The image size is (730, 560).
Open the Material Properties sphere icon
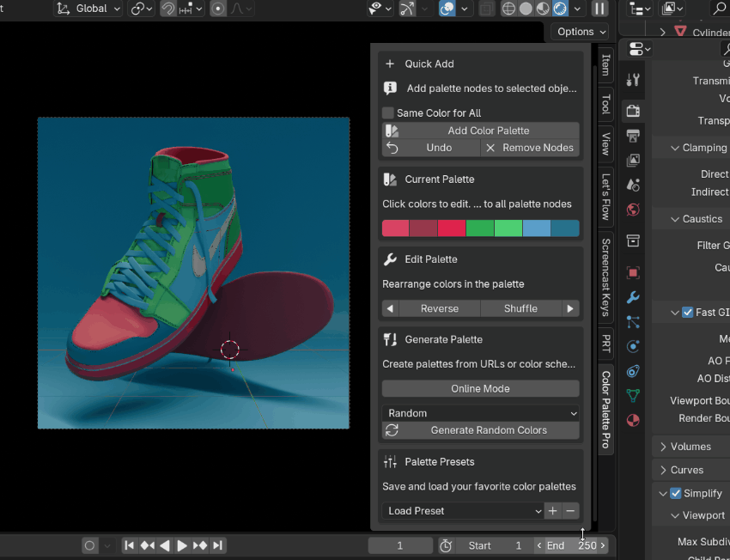633,420
